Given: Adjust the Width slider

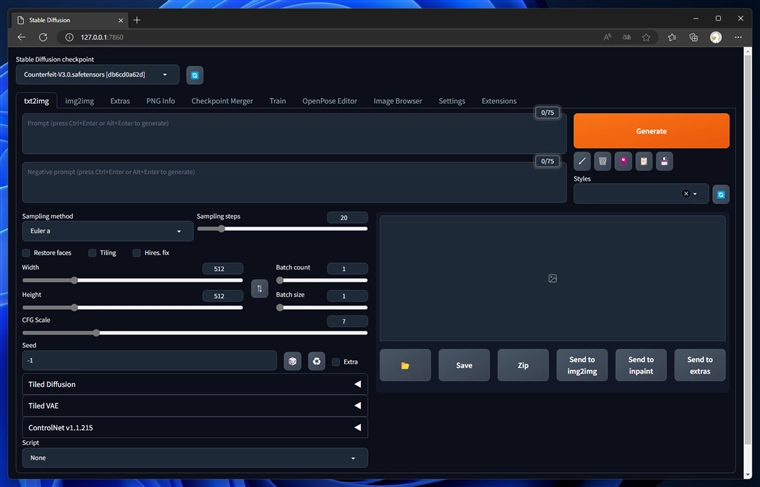Looking at the screenshot, I should point(132,280).
